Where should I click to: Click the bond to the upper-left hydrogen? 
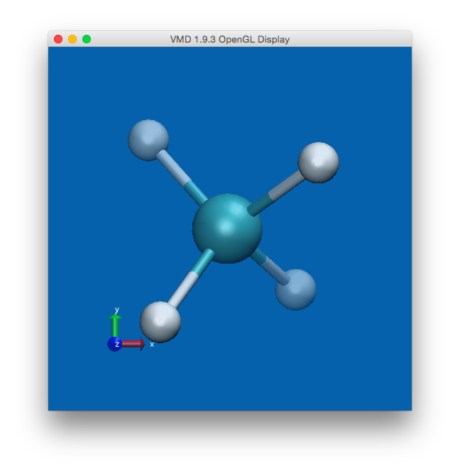point(182,178)
